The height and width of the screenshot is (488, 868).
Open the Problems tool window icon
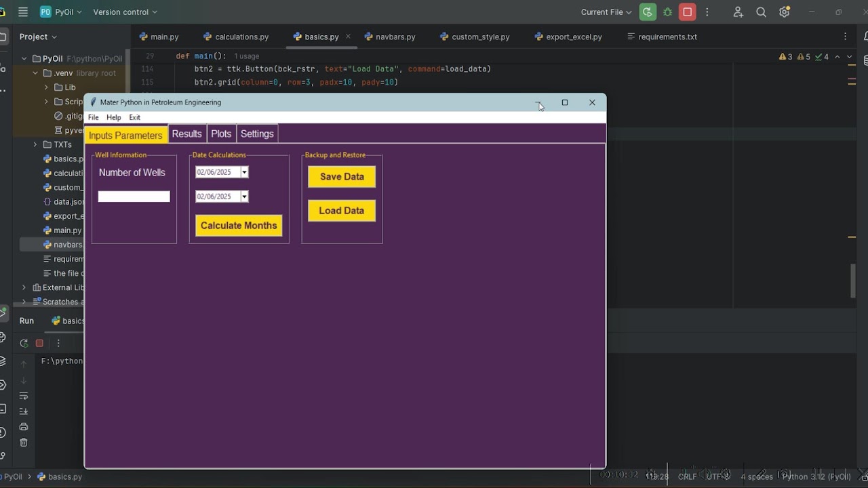point(3,432)
